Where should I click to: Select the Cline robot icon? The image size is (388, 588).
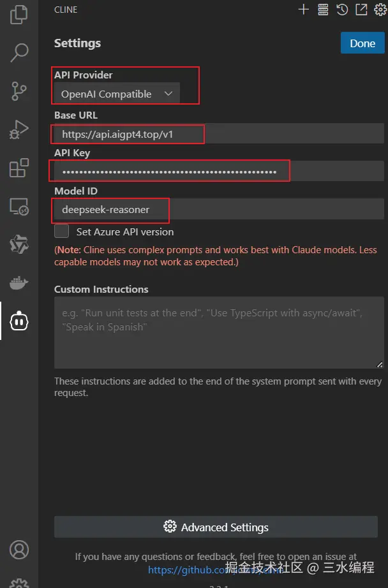click(x=19, y=321)
